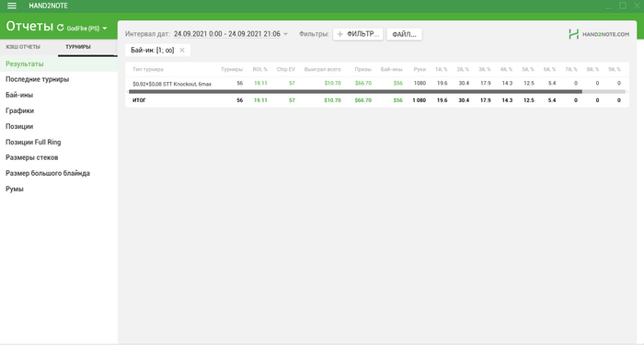The height and width of the screenshot is (345, 644).
Task: Sort by Призы column header
Action: [363, 69]
